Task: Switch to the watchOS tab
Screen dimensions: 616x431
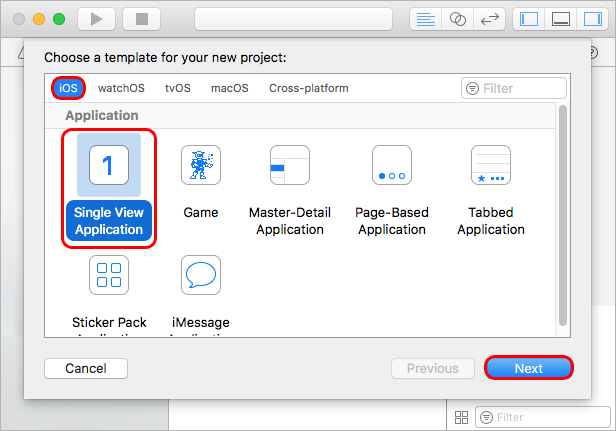Action: tap(121, 88)
